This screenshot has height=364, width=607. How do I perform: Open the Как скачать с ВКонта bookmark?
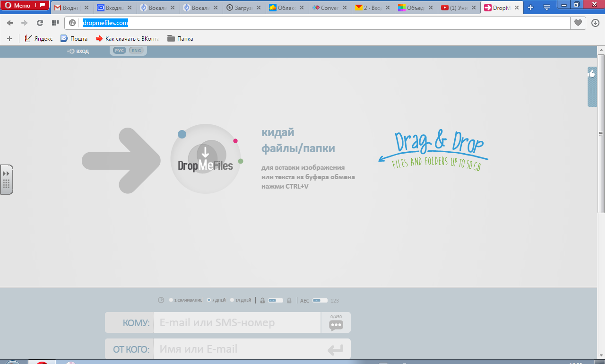point(128,39)
